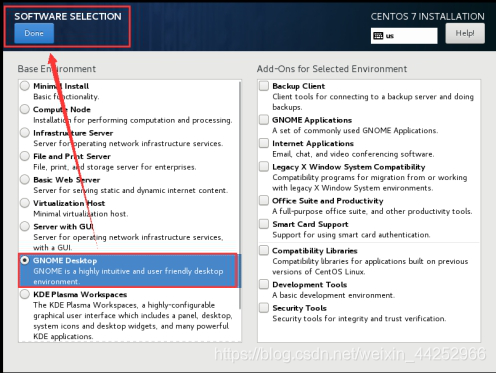The image size is (496, 373).
Task: Choose the Compute Node environment
Action: (25, 109)
